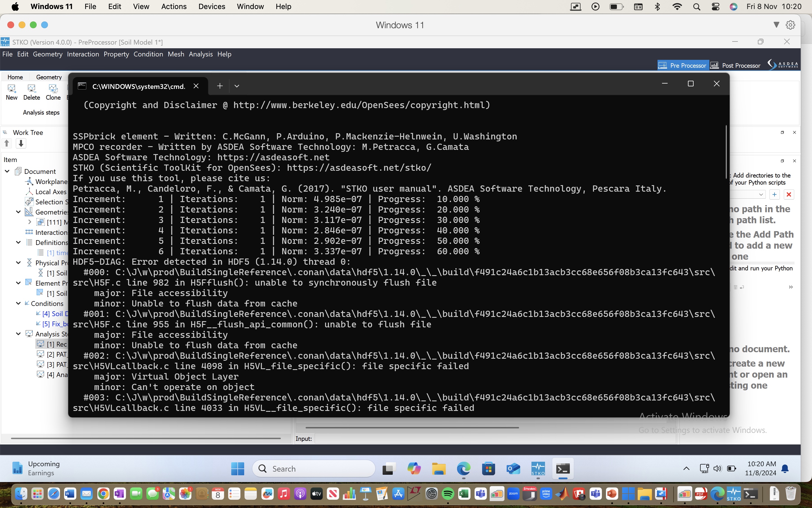Show hidden icons in system tray

coord(687,469)
